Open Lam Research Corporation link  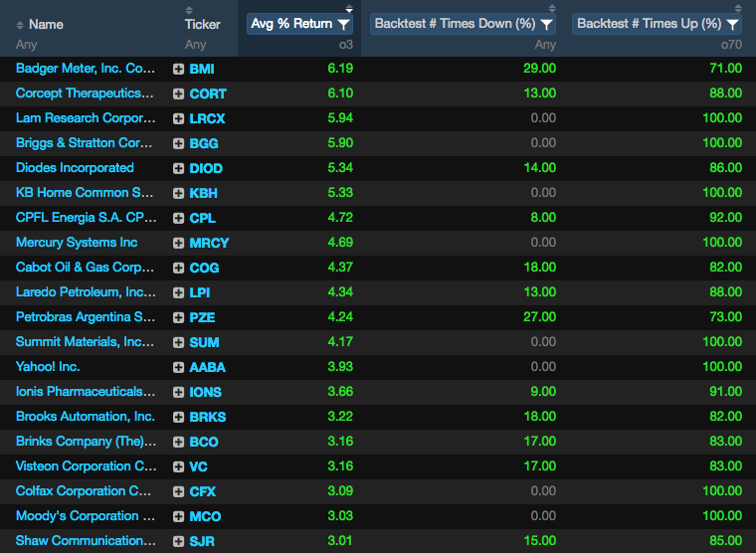pos(86,118)
